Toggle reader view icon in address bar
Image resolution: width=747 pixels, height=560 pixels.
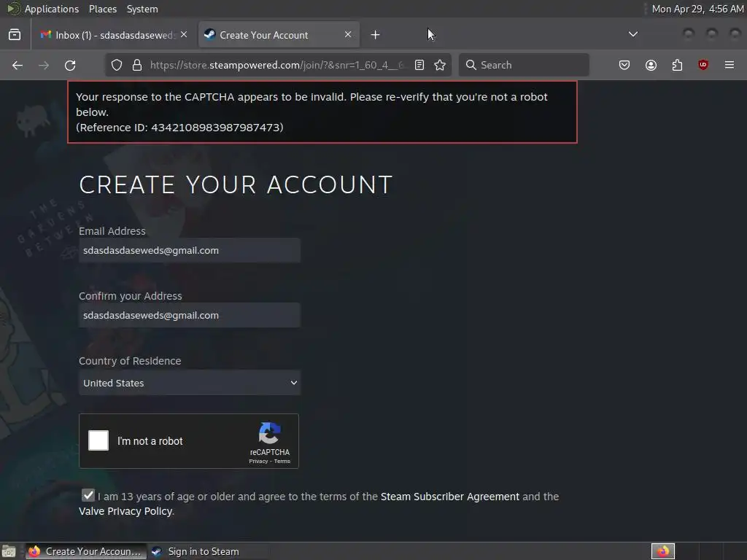point(419,65)
